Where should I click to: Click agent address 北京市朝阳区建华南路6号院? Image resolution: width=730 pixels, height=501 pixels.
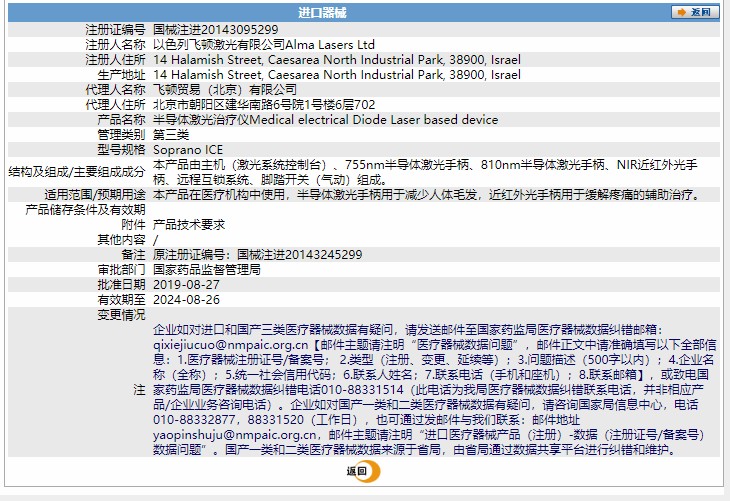tap(228, 105)
